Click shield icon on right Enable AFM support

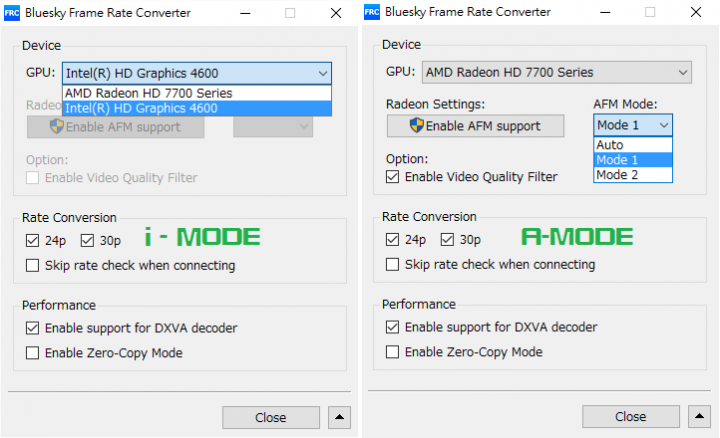click(416, 125)
